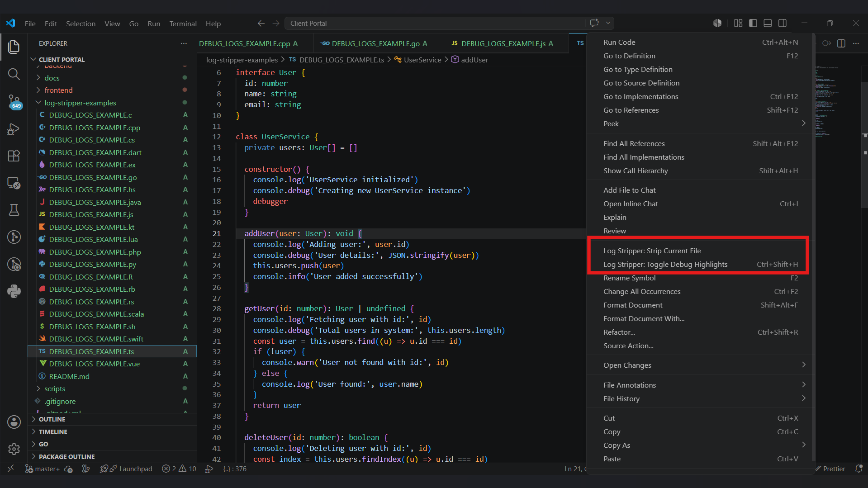
Task: Click the VS Code logo icon
Action: pyautogui.click(x=10, y=23)
